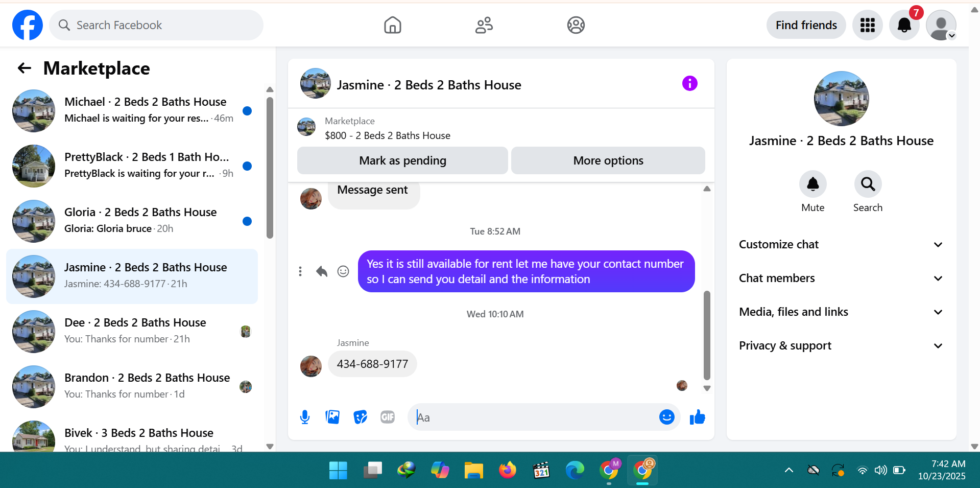Image resolution: width=980 pixels, height=488 pixels.
Task: Mute the Jasmine conversation
Action: [812, 184]
